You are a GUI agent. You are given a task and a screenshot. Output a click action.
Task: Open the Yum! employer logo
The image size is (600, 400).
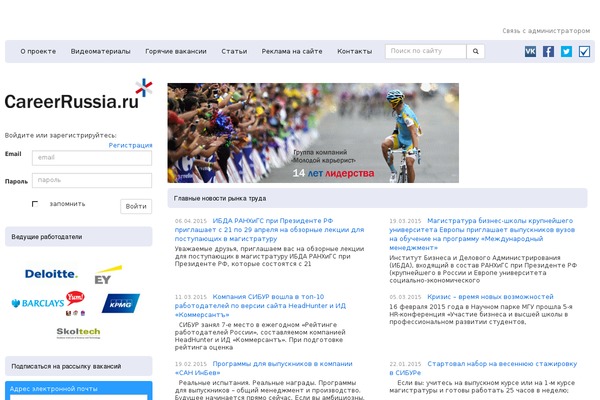pos(75,303)
